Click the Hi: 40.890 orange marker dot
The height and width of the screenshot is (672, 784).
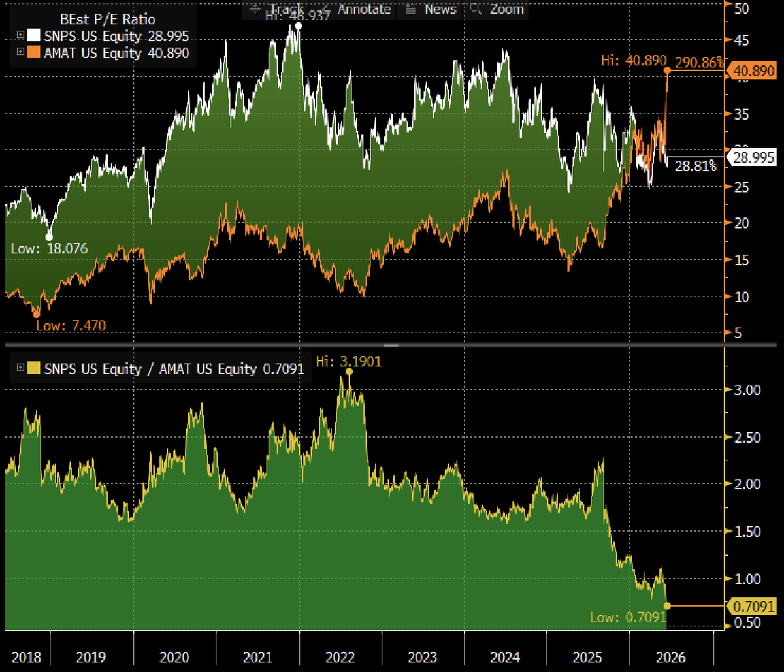point(666,70)
